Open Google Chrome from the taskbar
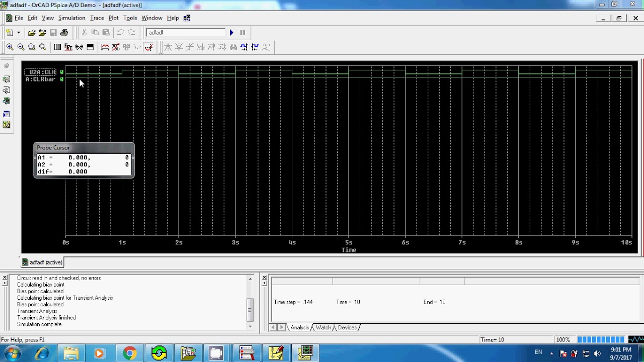Viewport: 644px width, 362px height. [129, 353]
